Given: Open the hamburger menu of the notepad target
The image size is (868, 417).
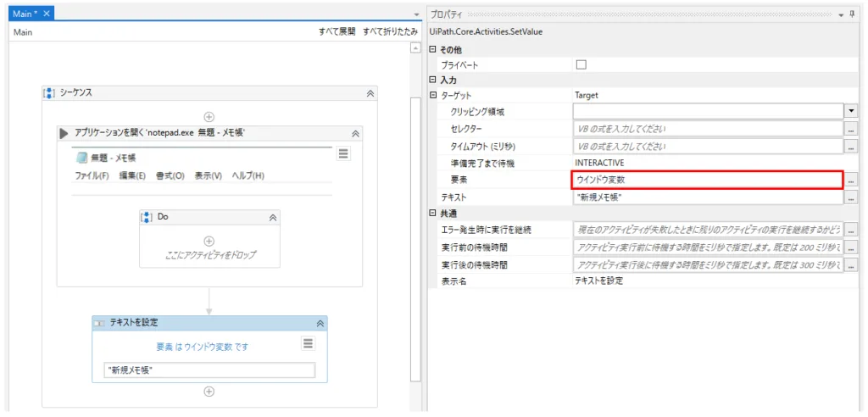Looking at the screenshot, I should point(343,153).
